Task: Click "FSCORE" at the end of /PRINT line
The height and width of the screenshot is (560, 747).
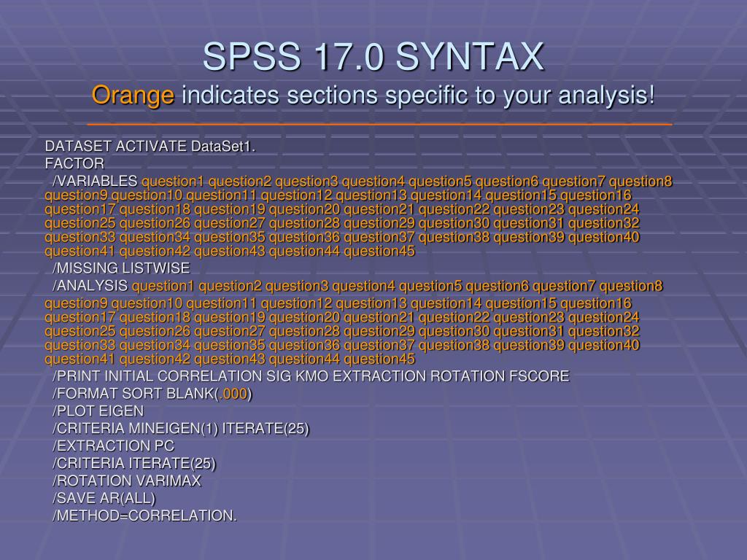Action: (539, 376)
